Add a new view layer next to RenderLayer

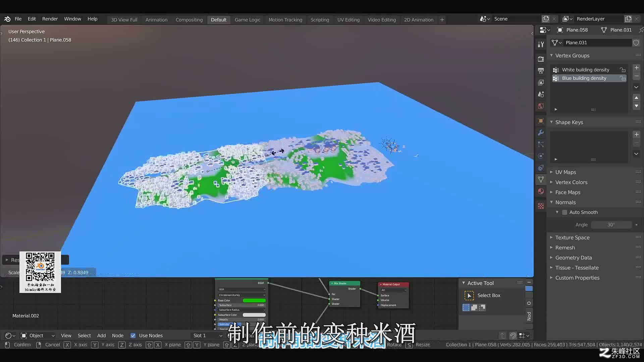628,19
